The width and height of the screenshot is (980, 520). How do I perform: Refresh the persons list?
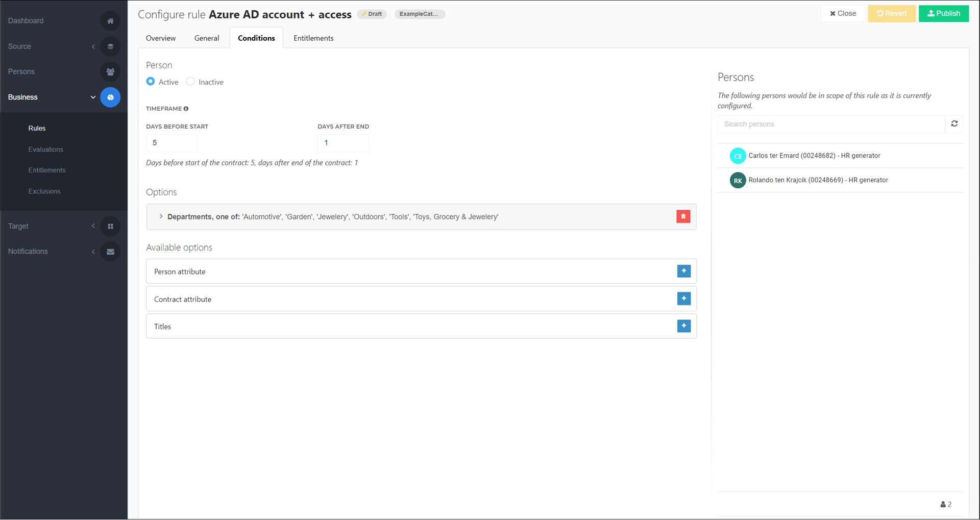pos(954,124)
